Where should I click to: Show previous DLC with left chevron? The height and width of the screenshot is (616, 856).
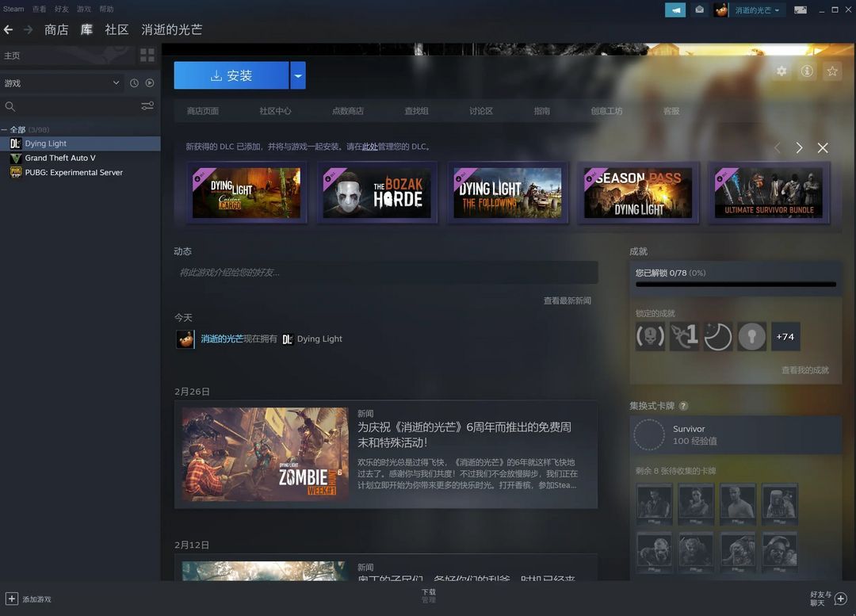point(778,147)
